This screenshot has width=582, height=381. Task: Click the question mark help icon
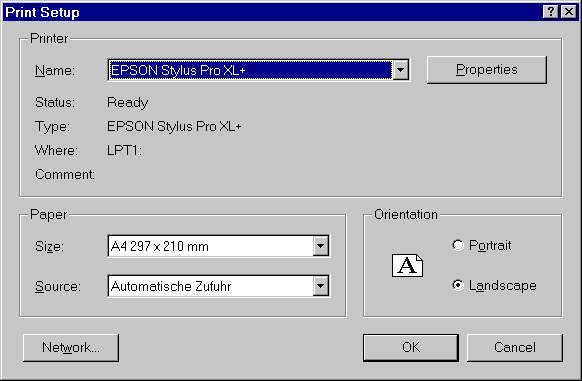(551, 12)
